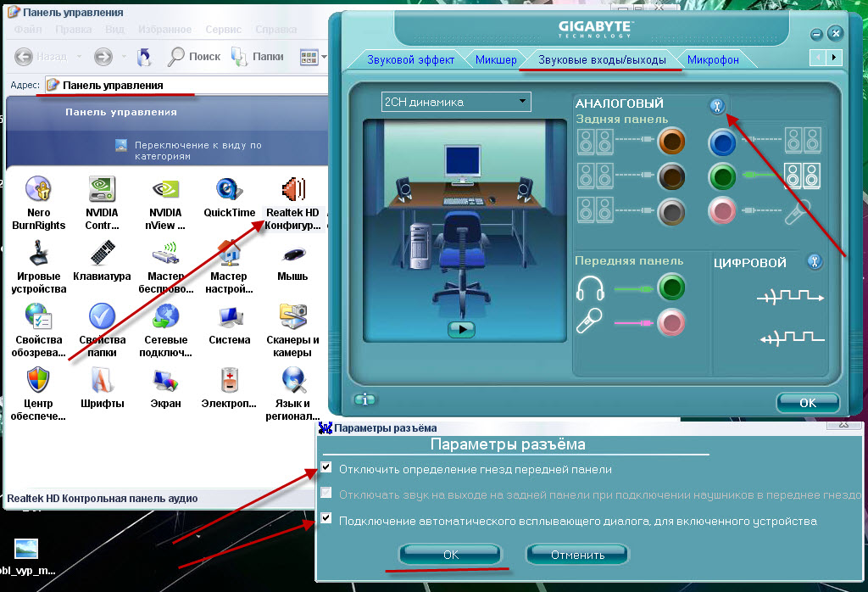Viewport: 868px width, 592px height.
Task: Open Сервис menu
Action: pyautogui.click(x=223, y=30)
